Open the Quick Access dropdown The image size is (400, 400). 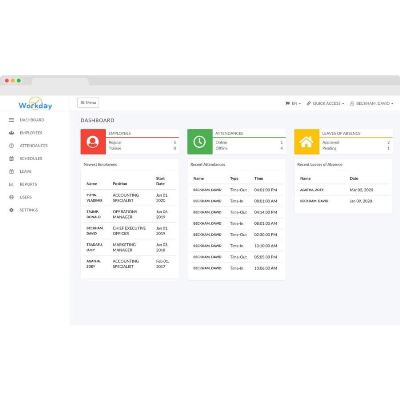click(325, 104)
